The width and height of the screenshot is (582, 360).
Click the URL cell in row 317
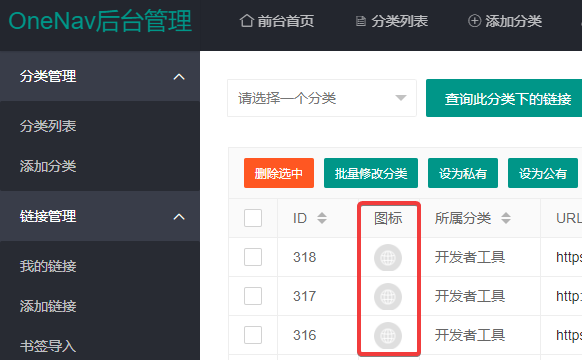pos(569,296)
